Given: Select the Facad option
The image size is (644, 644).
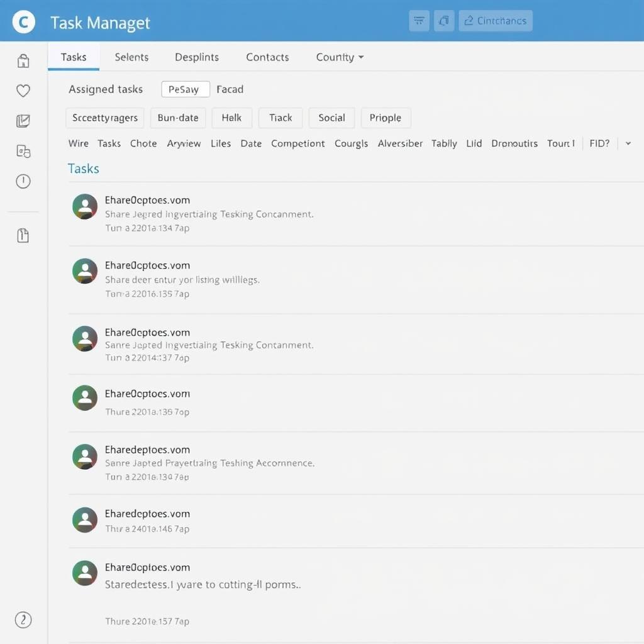Looking at the screenshot, I should 230,89.
